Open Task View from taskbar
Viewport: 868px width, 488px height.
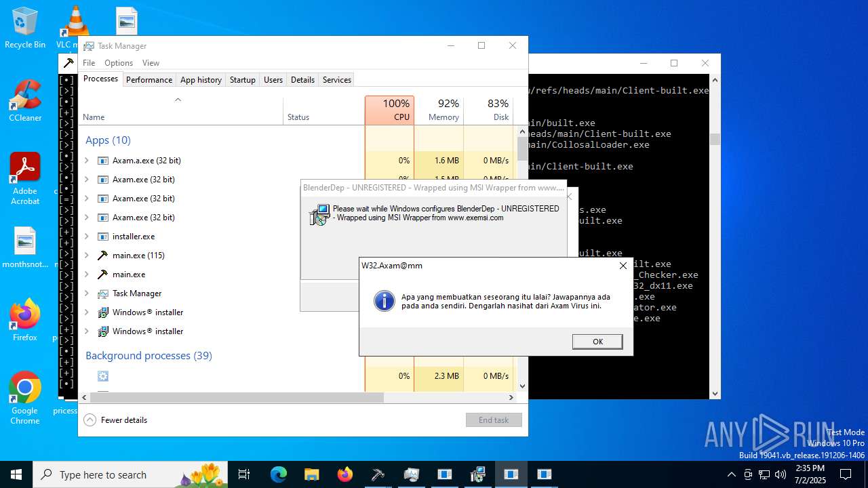tap(244, 474)
